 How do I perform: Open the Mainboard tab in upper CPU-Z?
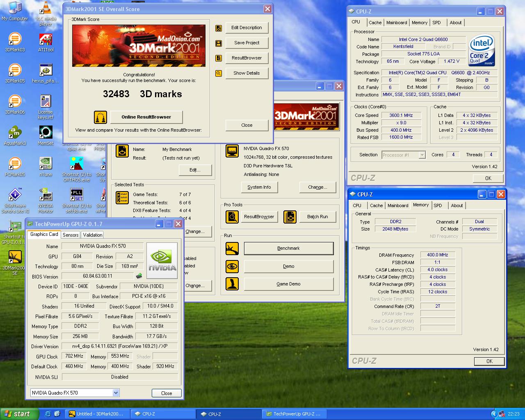(397, 23)
